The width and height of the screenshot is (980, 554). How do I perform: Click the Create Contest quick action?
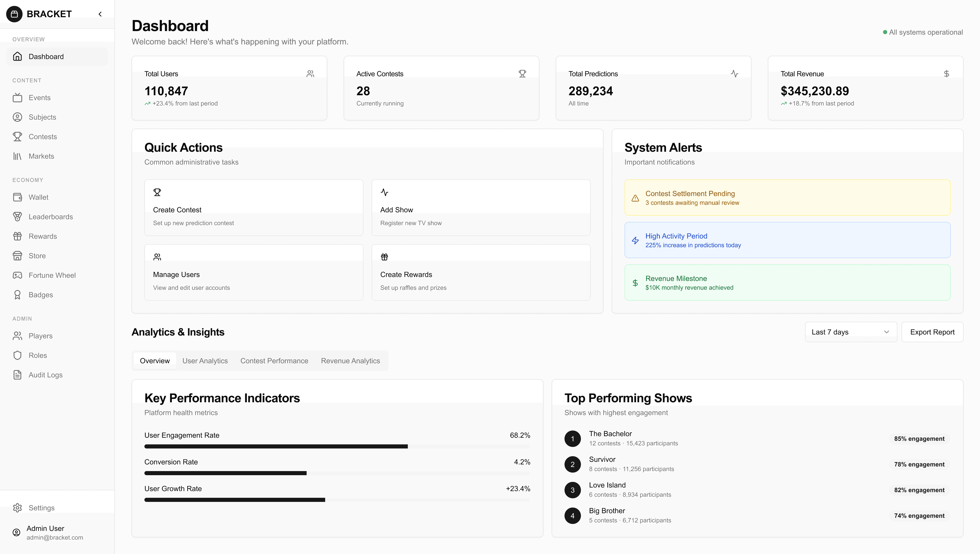[253, 208]
